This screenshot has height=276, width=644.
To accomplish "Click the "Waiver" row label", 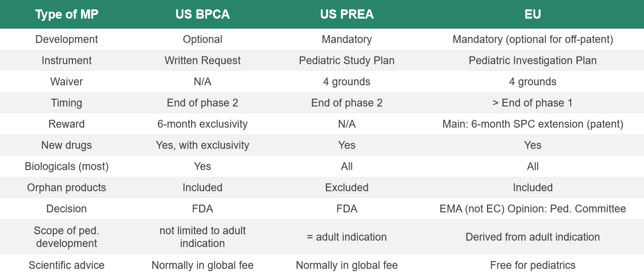I will [x=66, y=82].
